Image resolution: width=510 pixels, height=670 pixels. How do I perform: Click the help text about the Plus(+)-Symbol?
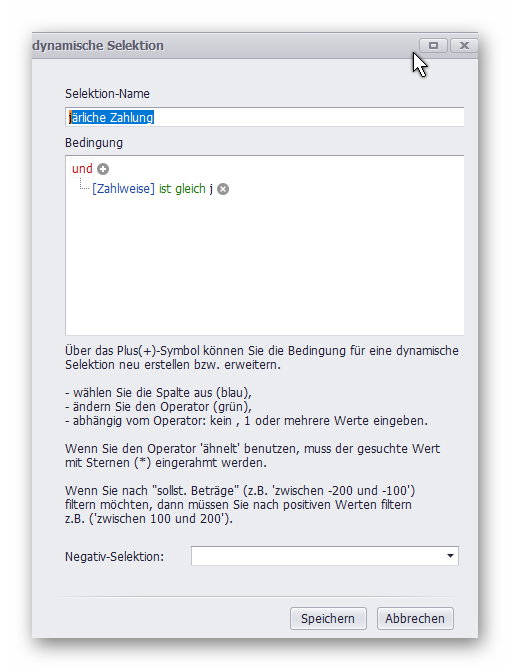(x=261, y=358)
